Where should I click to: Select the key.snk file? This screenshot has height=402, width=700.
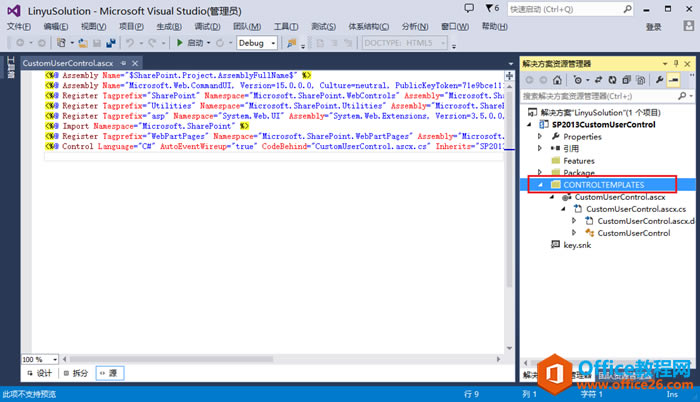coord(577,245)
